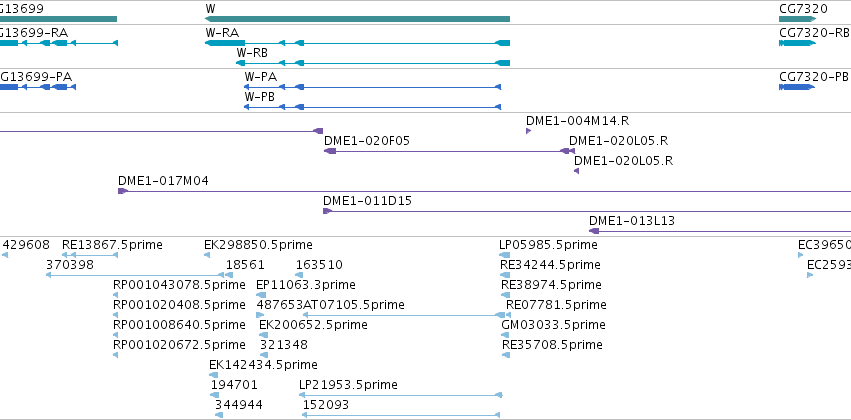Select the 321348 EST label
The image size is (851, 420).
[284, 346]
